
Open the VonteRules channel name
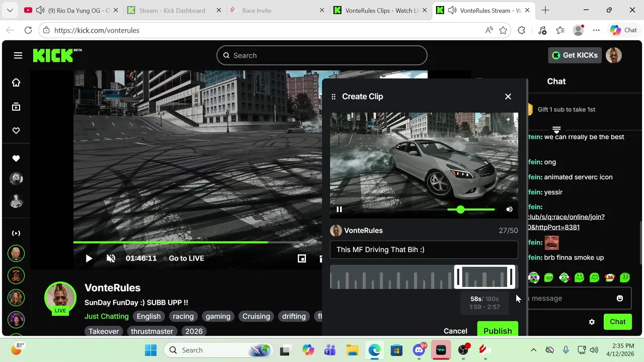coord(112,288)
